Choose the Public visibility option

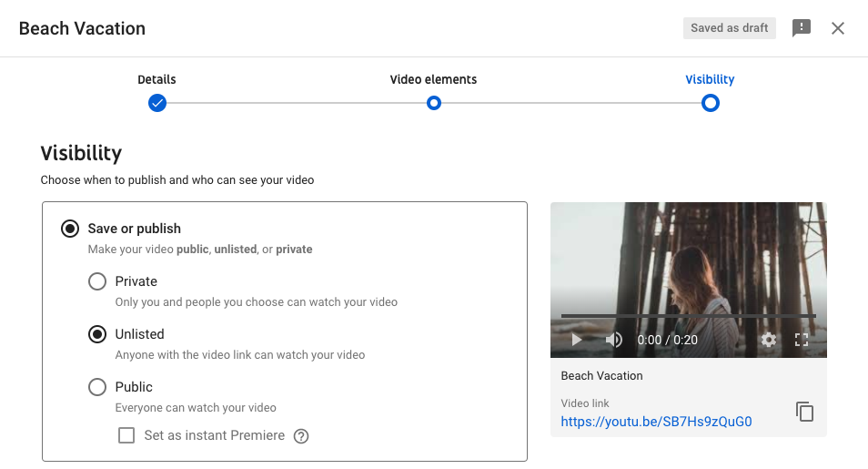(x=97, y=387)
